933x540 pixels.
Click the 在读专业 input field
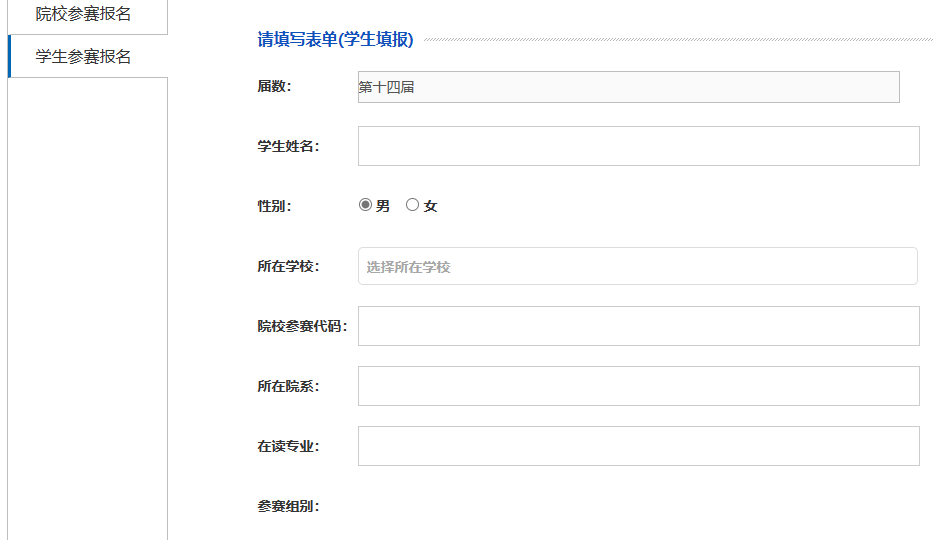pos(638,446)
